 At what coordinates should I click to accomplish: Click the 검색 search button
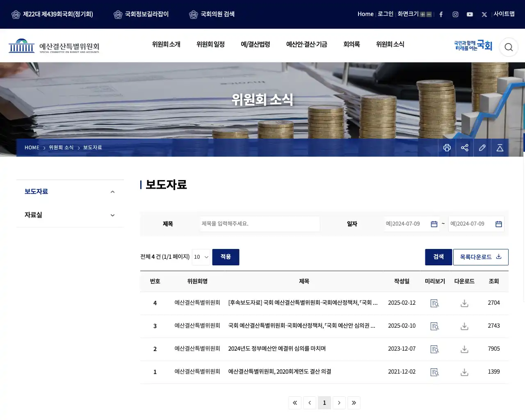click(438, 257)
